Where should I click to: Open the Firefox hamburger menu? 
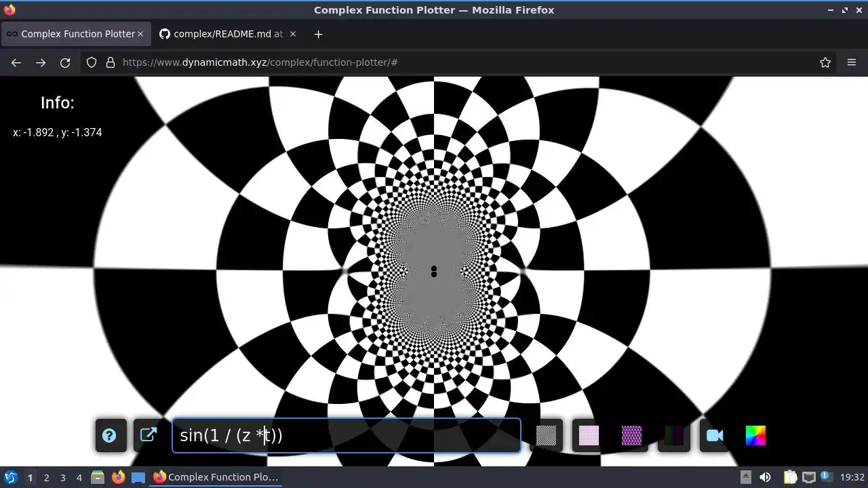point(852,62)
